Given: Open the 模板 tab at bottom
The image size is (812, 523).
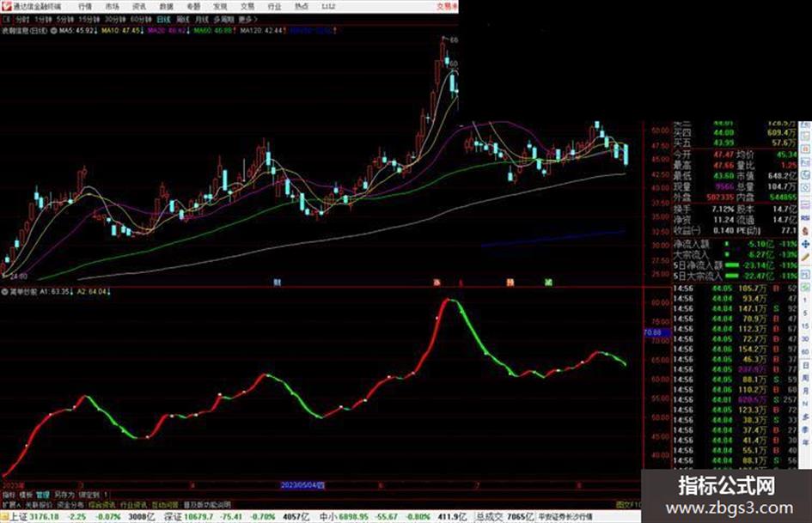Looking at the screenshot, I should [x=26, y=495].
